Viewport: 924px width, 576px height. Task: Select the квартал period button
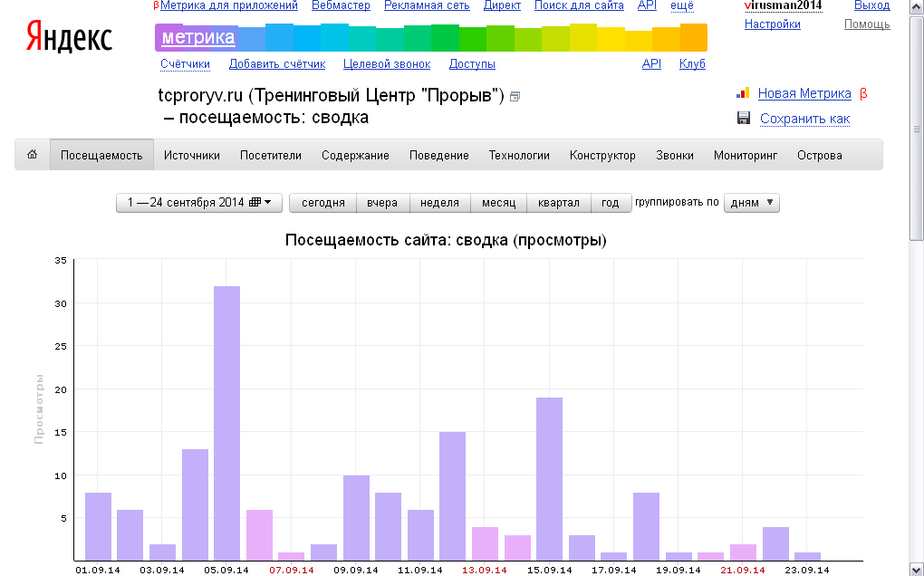pos(559,203)
